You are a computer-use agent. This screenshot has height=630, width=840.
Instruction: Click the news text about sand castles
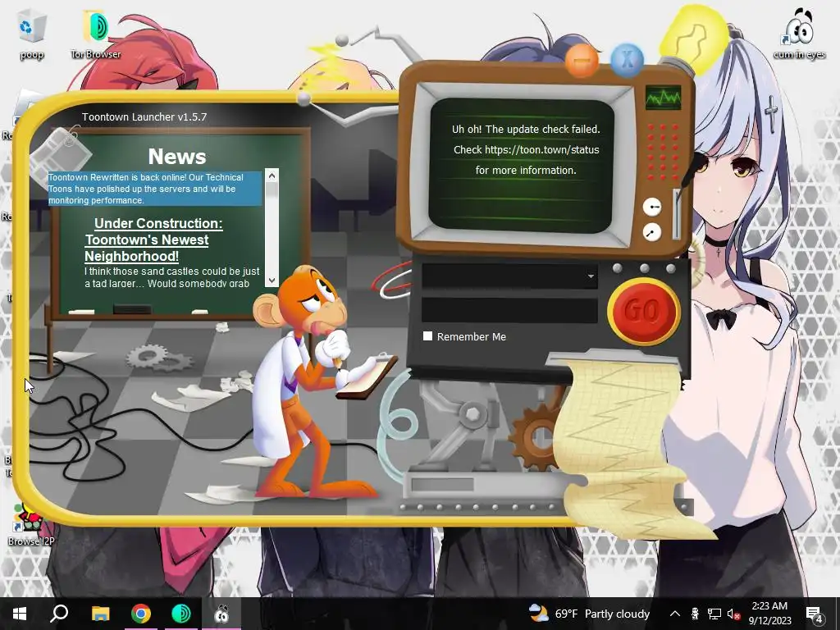(x=171, y=277)
